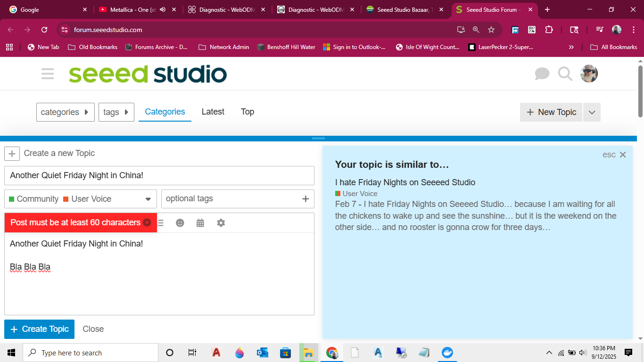Viewport: 644px width, 362px height.
Task: Open the QR code extension
Action: click(532, 30)
